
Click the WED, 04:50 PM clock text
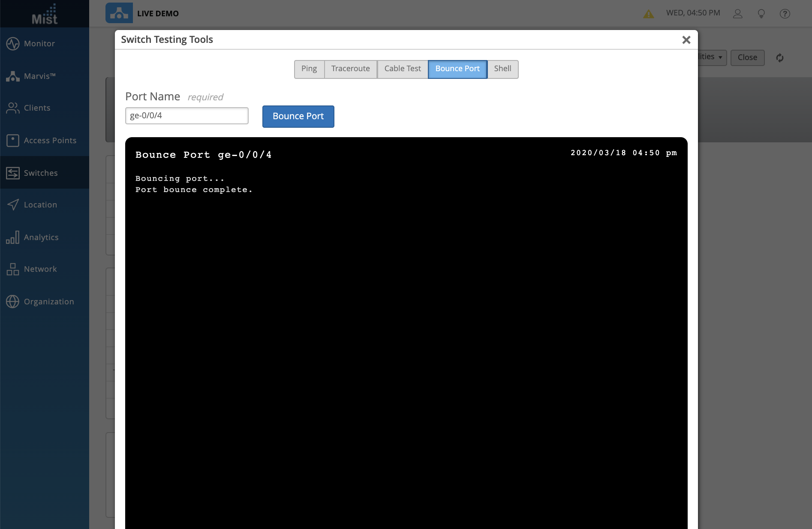693,13
